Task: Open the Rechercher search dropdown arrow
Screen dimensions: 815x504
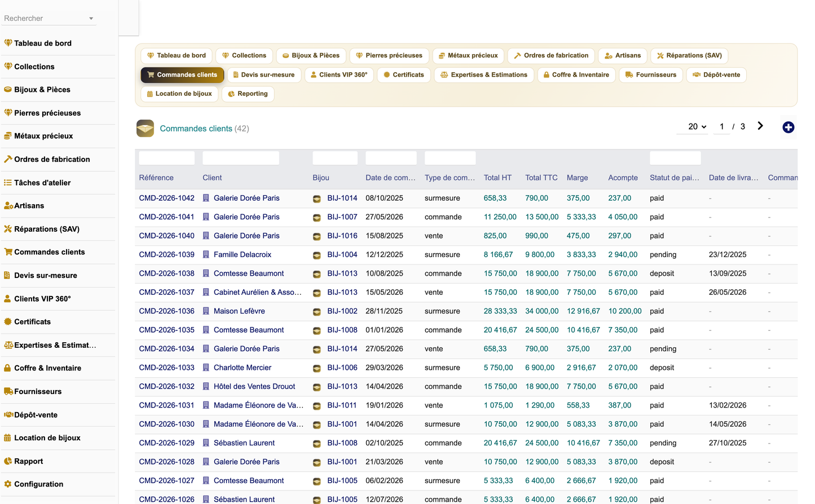Action: 91,19
